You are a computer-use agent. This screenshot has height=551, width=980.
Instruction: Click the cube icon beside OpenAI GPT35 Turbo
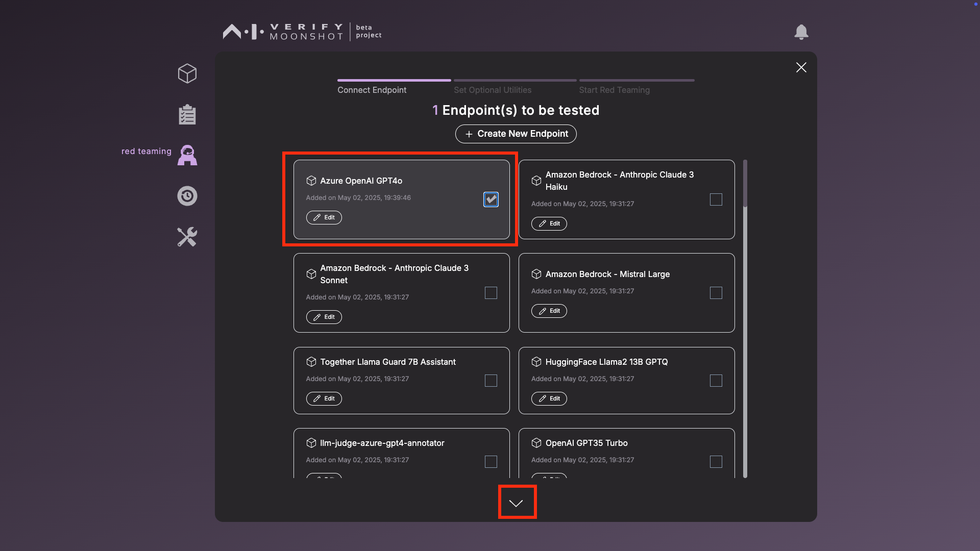point(536,443)
